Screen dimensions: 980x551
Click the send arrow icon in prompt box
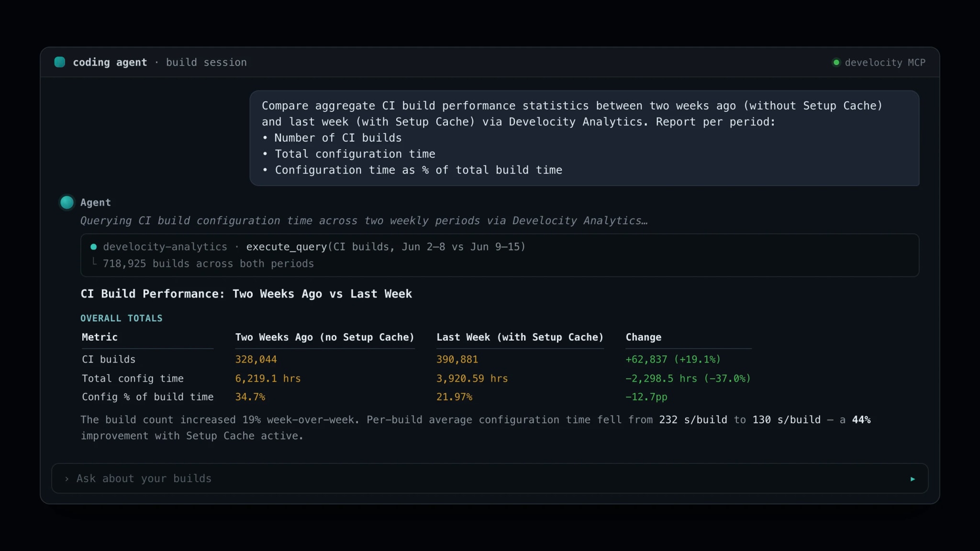point(913,479)
